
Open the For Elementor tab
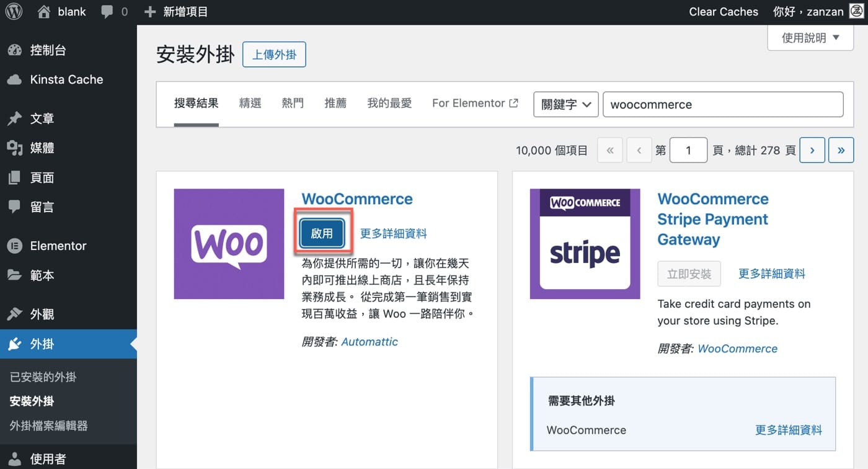pos(475,104)
